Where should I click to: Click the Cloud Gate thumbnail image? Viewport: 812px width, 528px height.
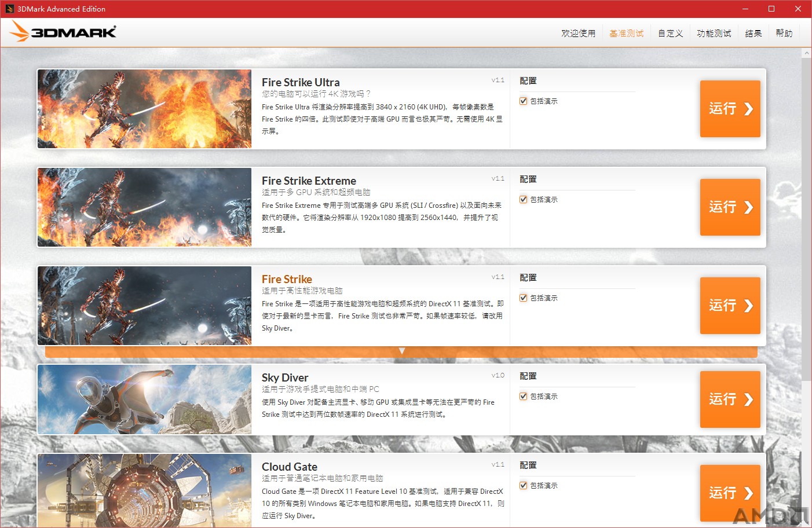(145, 490)
